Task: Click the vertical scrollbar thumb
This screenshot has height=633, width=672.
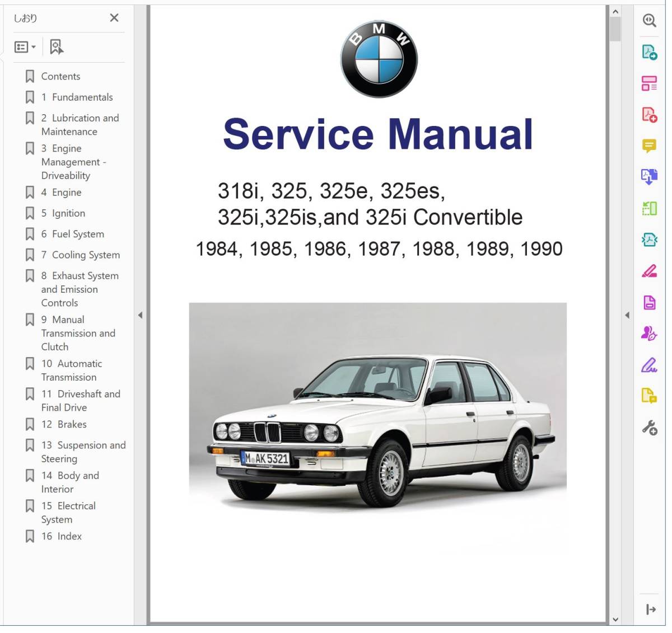Action: coord(615,29)
